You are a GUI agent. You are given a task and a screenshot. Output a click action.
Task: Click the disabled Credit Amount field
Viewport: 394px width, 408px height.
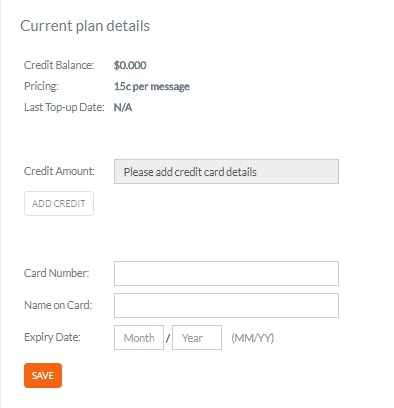pos(226,171)
